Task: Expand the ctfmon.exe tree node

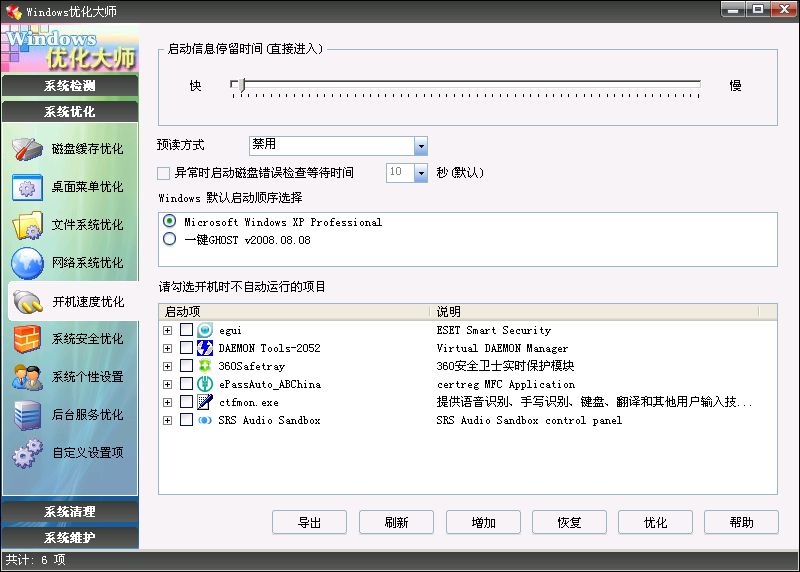Action: (x=167, y=403)
